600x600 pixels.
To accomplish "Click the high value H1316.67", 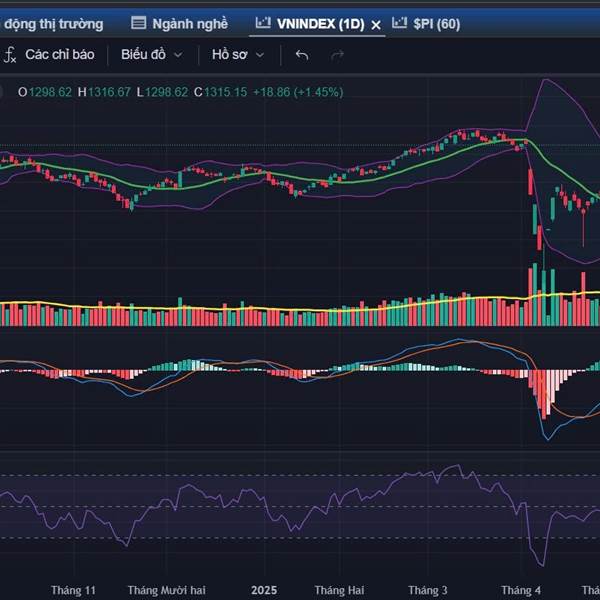I will tap(104, 92).
